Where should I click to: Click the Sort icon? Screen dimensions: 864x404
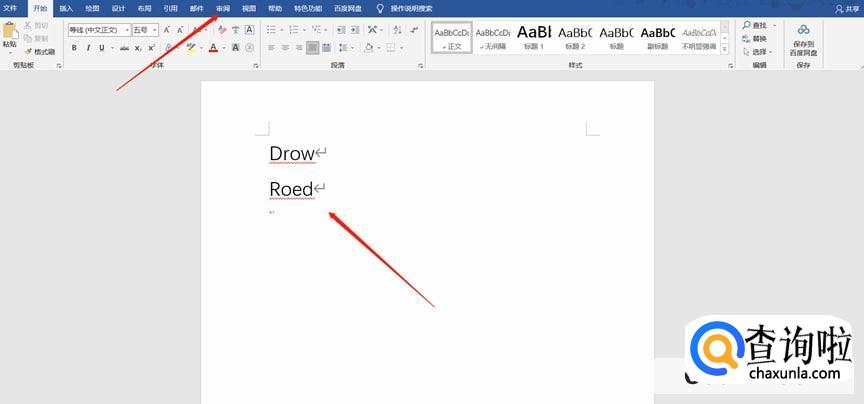(398, 30)
